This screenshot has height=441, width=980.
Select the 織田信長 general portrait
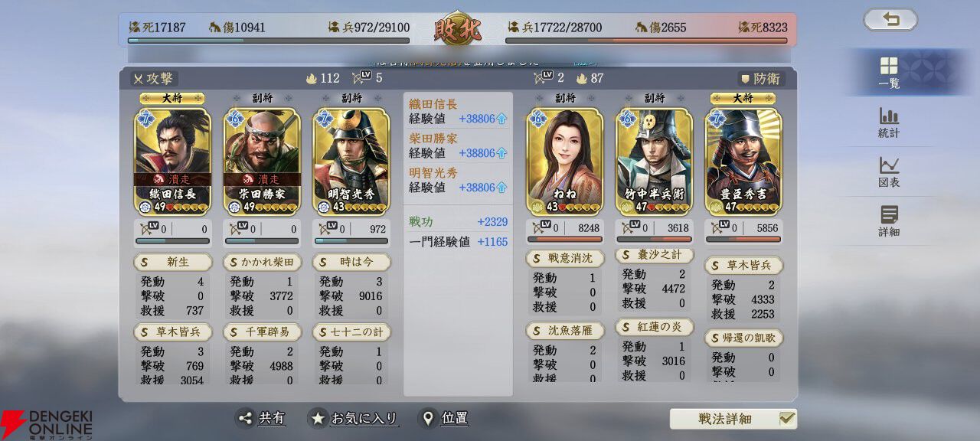tap(172, 162)
